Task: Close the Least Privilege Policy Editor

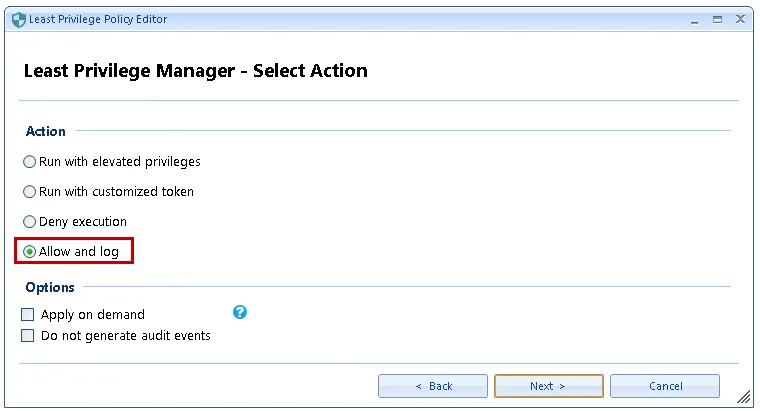Action: [x=740, y=19]
